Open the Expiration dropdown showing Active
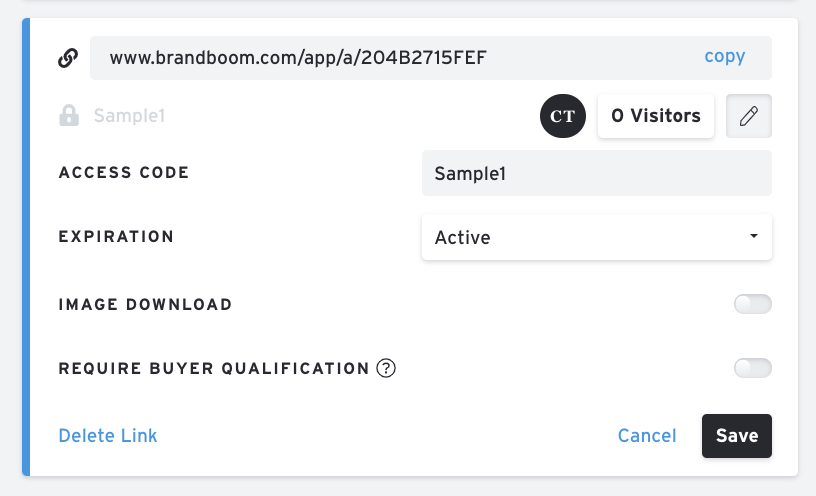This screenshot has height=496, width=816. tap(596, 237)
